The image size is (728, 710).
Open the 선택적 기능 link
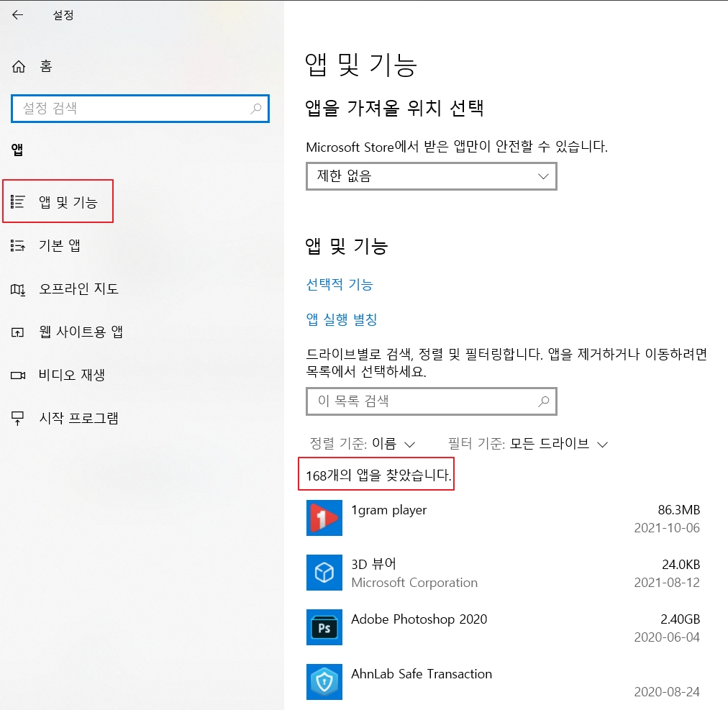point(340,284)
